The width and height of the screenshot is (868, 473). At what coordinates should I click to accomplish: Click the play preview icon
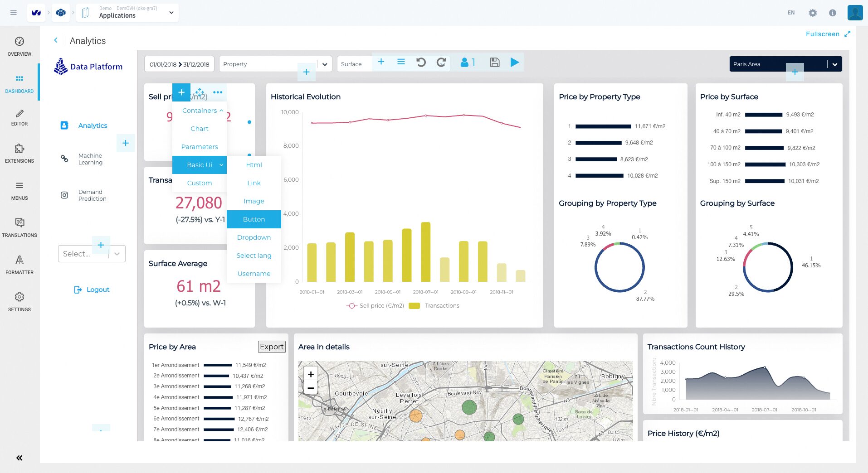(x=515, y=63)
